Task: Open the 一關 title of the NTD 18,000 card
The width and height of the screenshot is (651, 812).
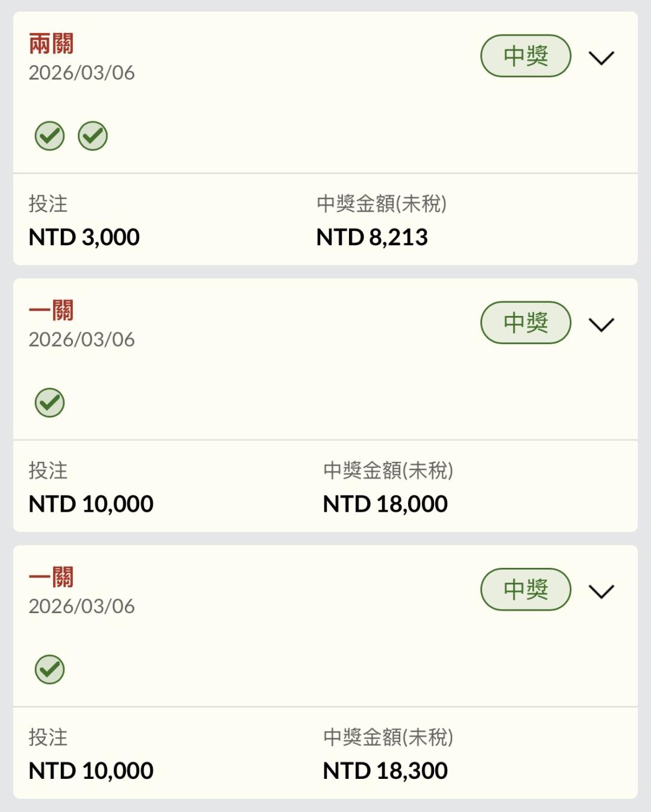Action: tap(51, 311)
